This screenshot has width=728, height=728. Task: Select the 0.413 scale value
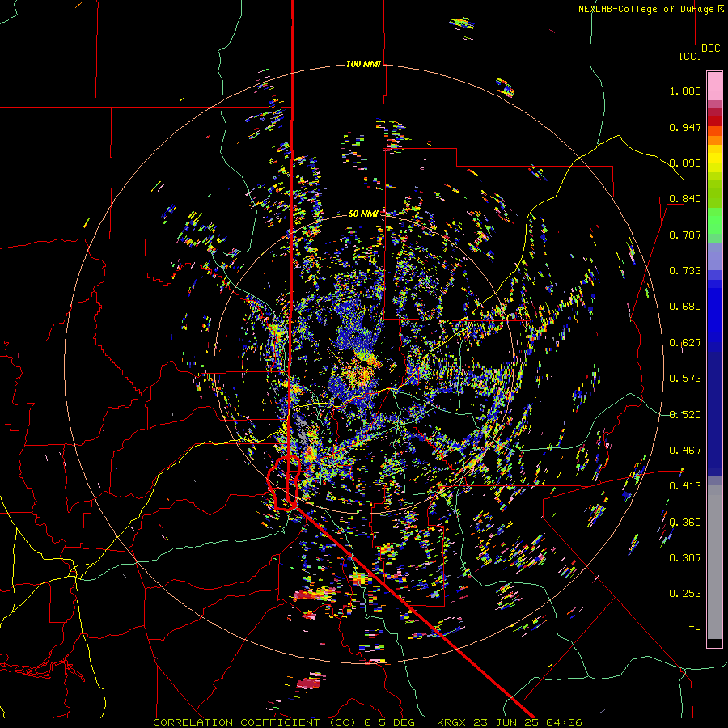pyautogui.click(x=685, y=486)
